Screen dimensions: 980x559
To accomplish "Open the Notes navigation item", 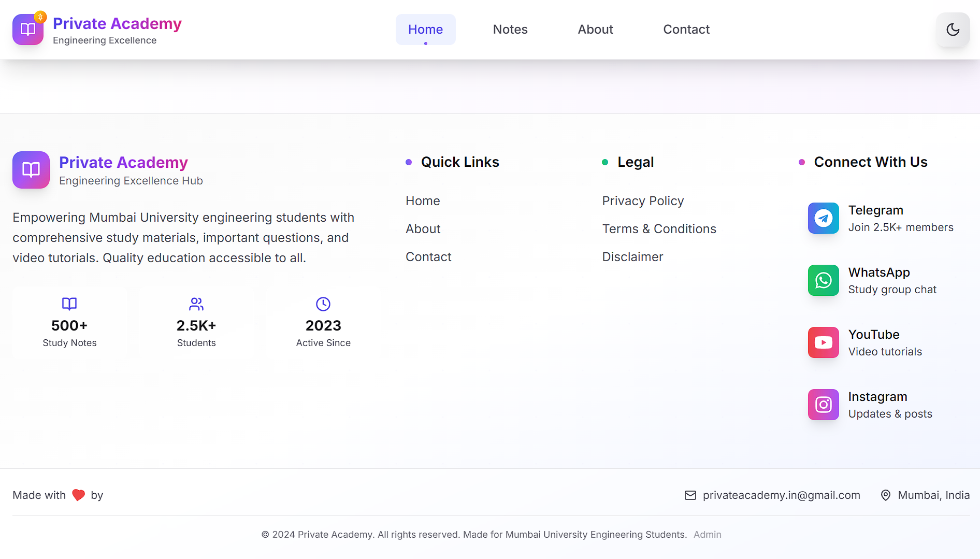I will click(510, 30).
